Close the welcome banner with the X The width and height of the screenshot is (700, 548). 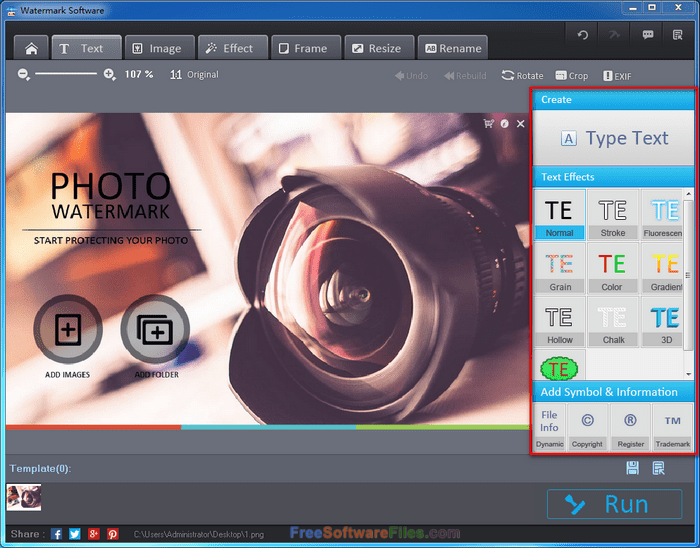[x=521, y=124]
